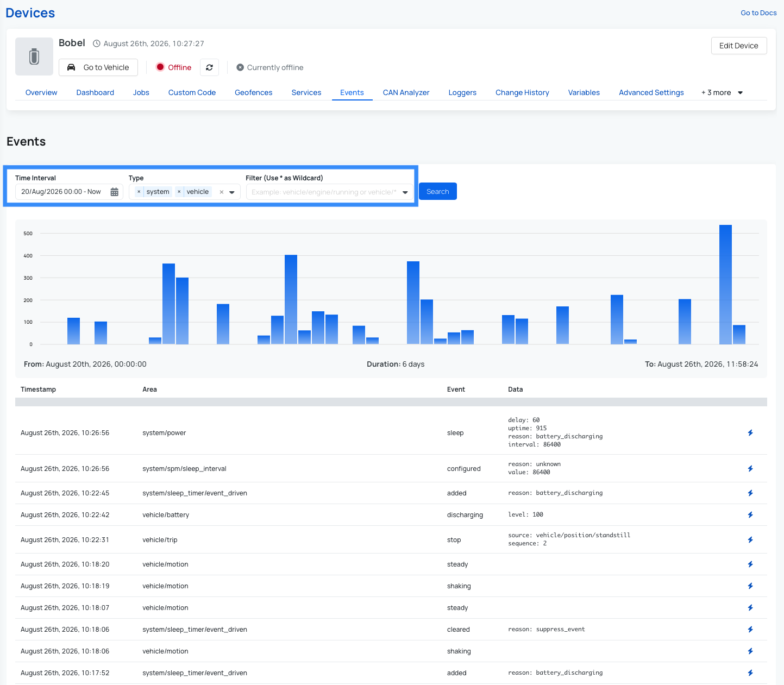Click the Edit Device button

pyautogui.click(x=739, y=46)
